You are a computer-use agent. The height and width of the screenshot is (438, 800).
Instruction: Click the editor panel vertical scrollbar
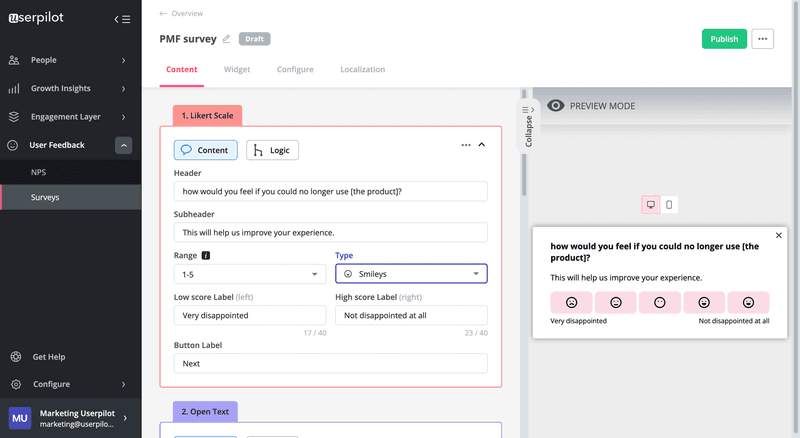(x=523, y=143)
